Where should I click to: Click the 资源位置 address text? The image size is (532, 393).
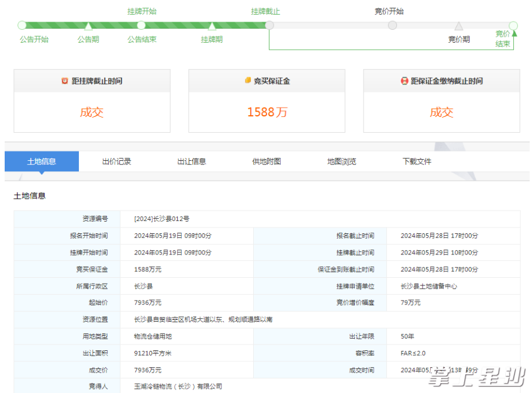point(203,319)
